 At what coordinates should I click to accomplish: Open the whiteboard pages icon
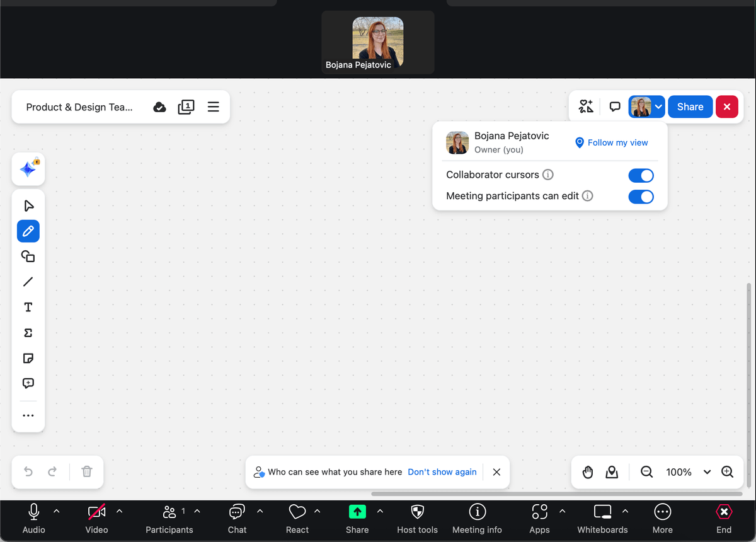[x=186, y=107]
